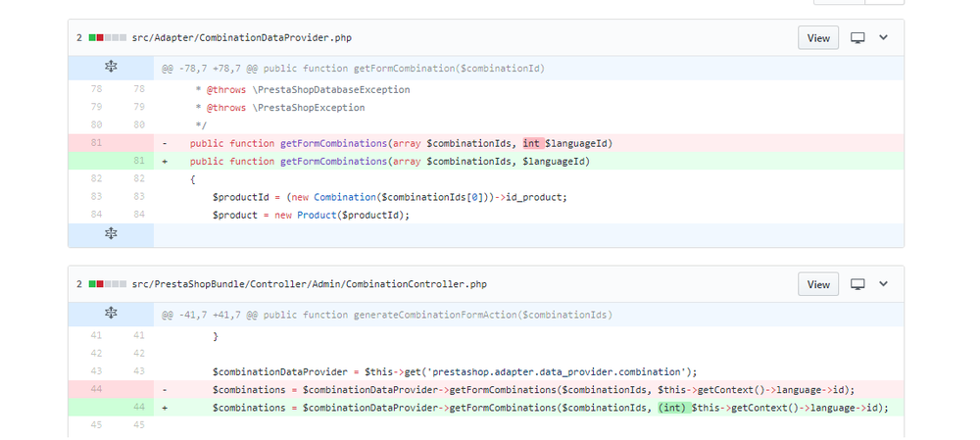Collapse the CombinationController.php diff
The image size is (980, 440).
click(883, 284)
